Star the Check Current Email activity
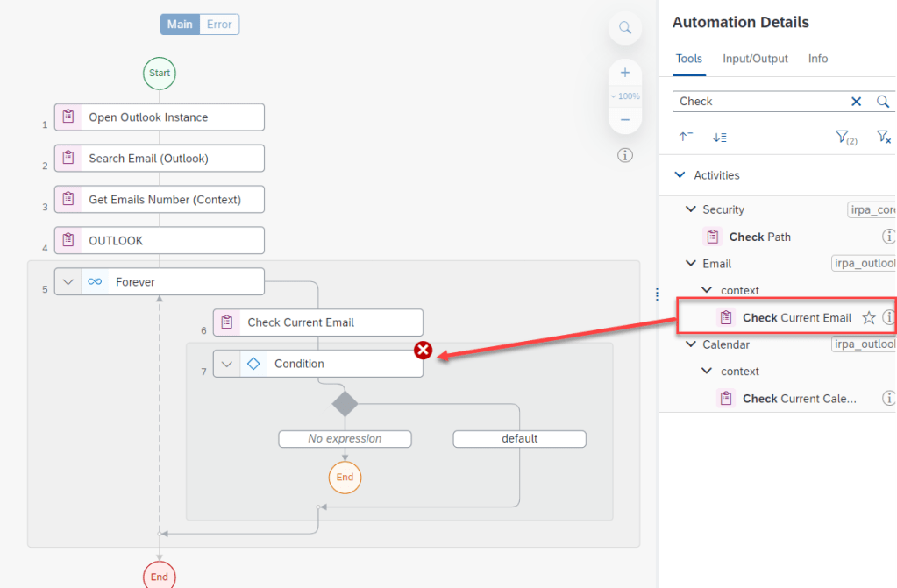Screen dimensions: 897x588 868,318
